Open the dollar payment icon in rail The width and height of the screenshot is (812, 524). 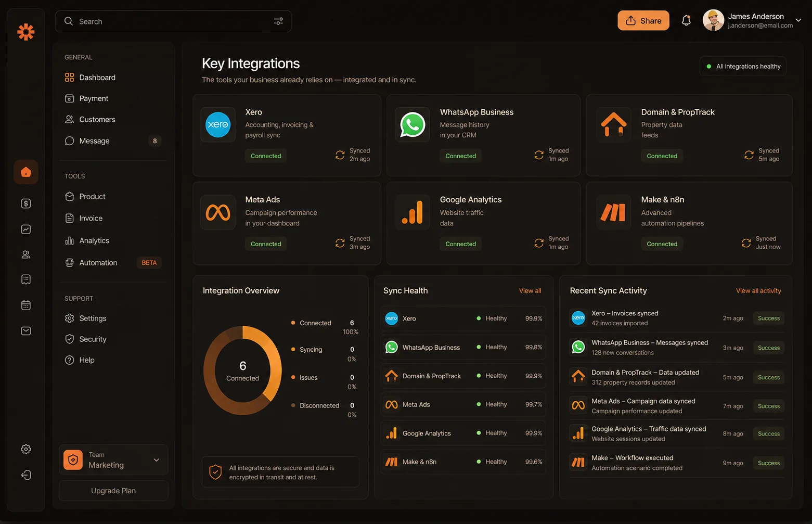(25, 203)
